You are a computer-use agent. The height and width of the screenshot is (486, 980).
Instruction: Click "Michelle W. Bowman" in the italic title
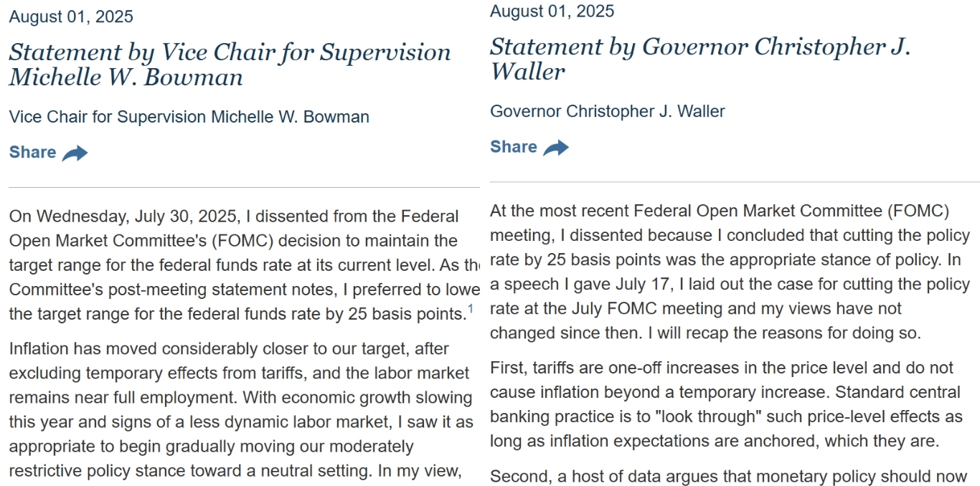pyautogui.click(x=126, y=77)
